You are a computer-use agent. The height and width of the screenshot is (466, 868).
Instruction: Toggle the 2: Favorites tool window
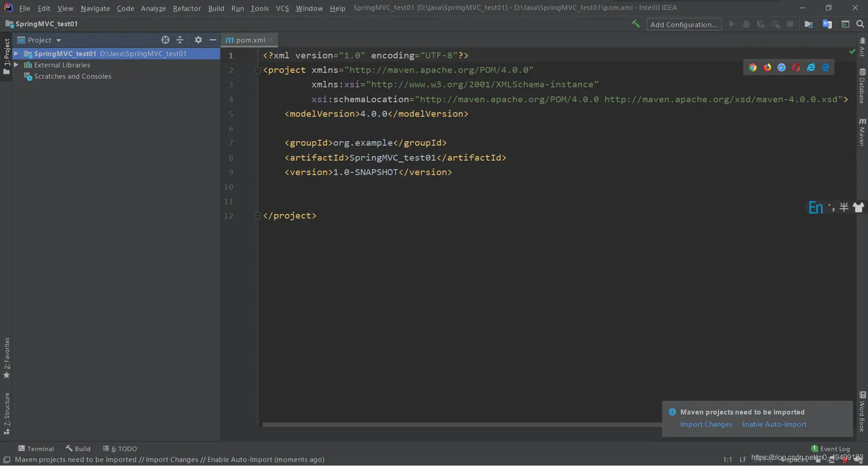(x=7, y=358)
